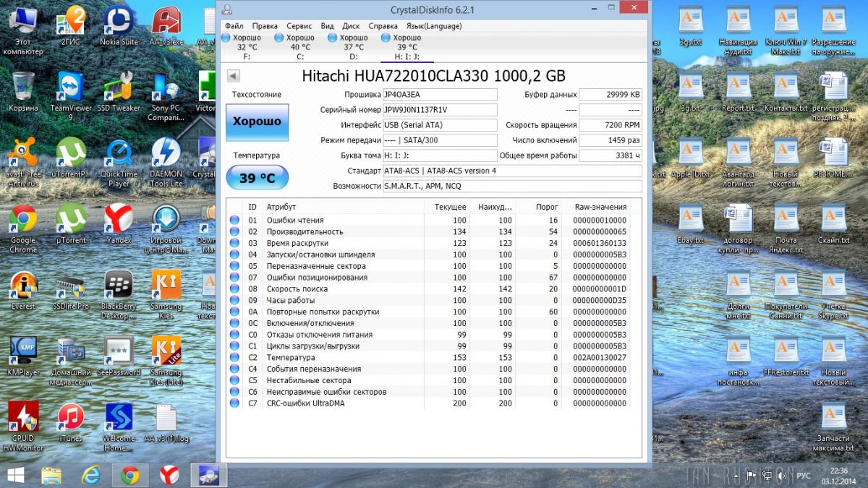The height and width of the screenshot is (488, 868).
Task: Open the Диск menu
Action: click(351, 26)
